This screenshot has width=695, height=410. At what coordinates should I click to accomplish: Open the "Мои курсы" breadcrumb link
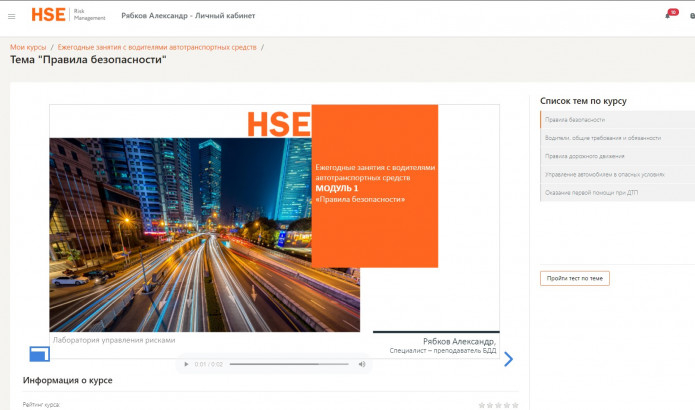pyautogui.click(x=29, y=47)
